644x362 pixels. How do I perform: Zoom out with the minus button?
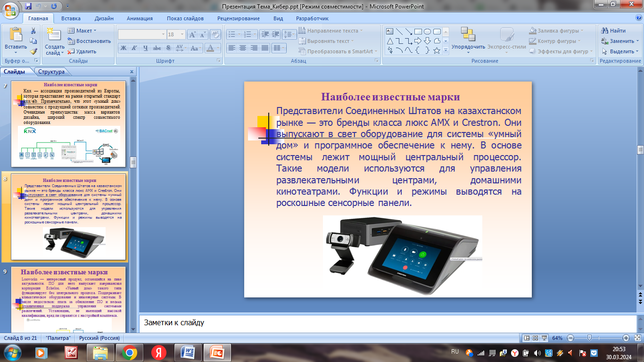(x=570, y=338)
